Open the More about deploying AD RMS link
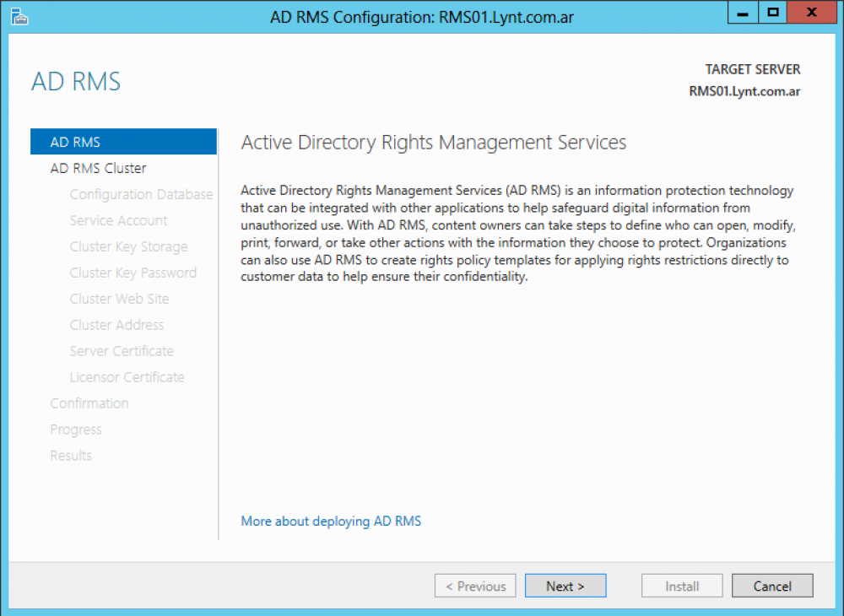 331,521
